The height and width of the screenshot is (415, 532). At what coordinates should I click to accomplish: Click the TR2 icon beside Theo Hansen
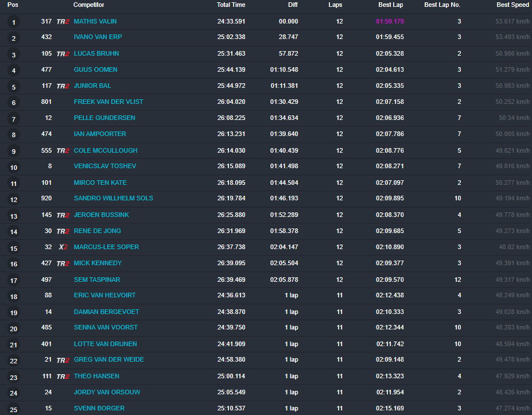63,375
